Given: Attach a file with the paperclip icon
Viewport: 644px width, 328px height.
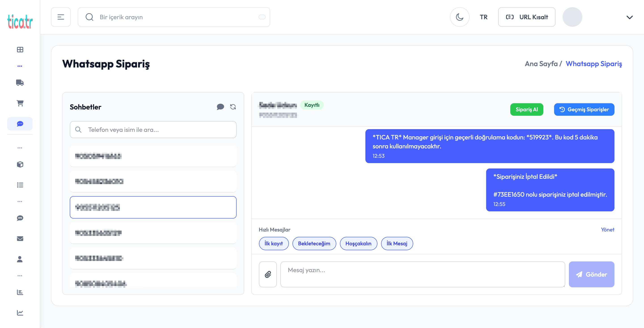Looking at the screenshot, I should (268, 274).
